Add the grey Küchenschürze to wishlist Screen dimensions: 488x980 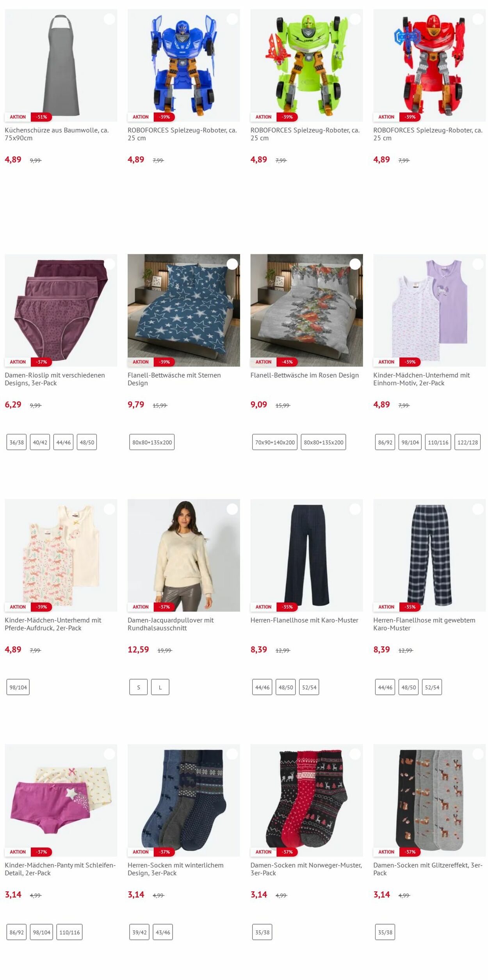point(109,19)
